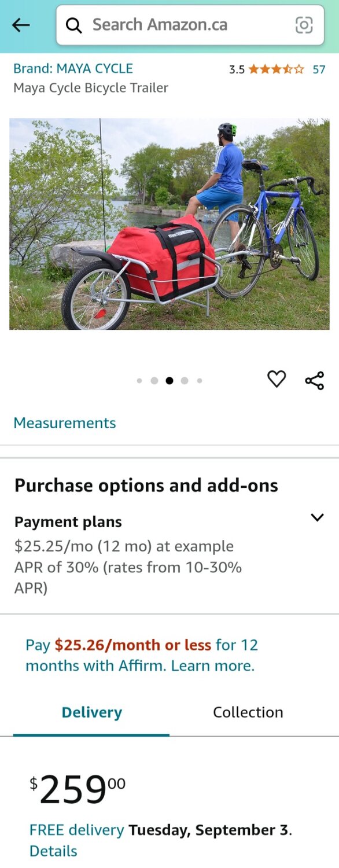Switch to the Collection tab
Viewport: 339px width, 868px height.
[x=248, y=712]
